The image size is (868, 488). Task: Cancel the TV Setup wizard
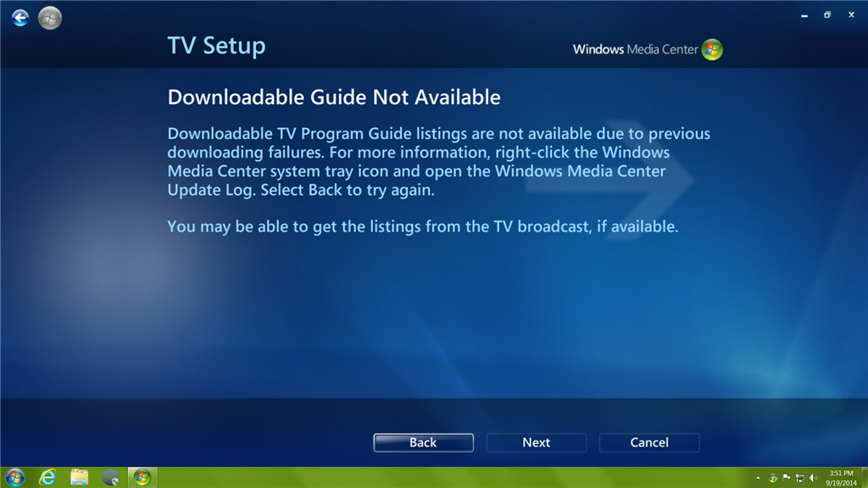pyautogui.click(x=649, y=442)
